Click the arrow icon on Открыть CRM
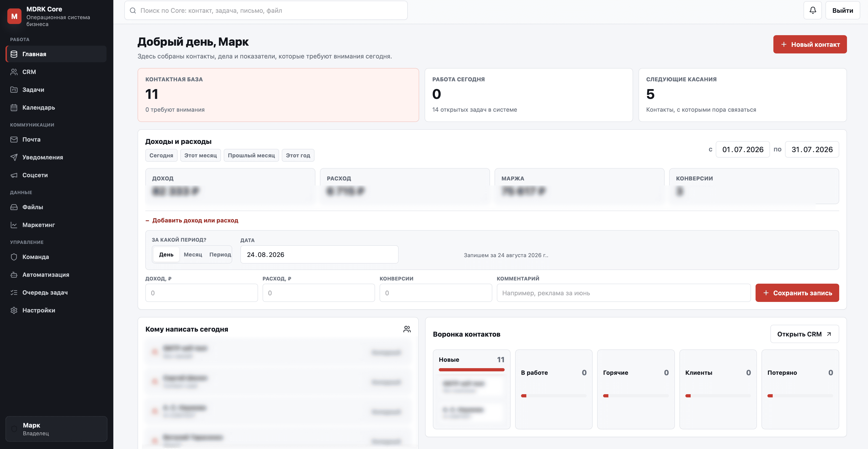Image resolution: width=868 pixels, height=449 pixels. (829, 334)
